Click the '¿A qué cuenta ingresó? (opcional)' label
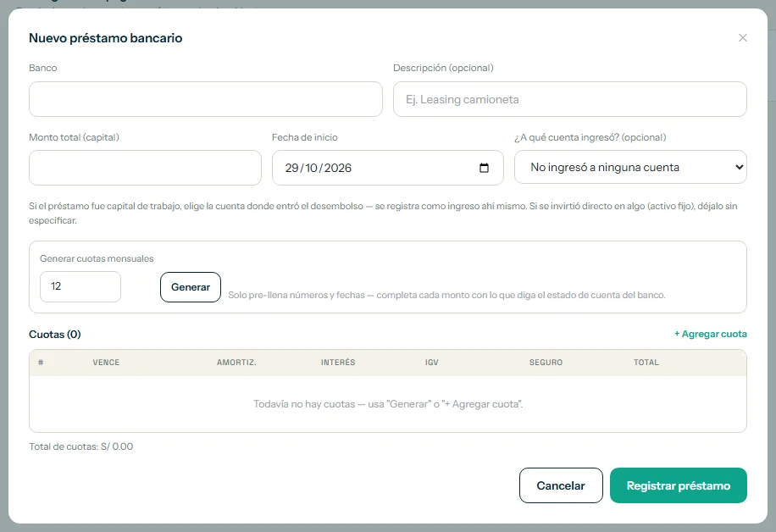This screenshot has height=532, width=776. (x=590, y=137)
